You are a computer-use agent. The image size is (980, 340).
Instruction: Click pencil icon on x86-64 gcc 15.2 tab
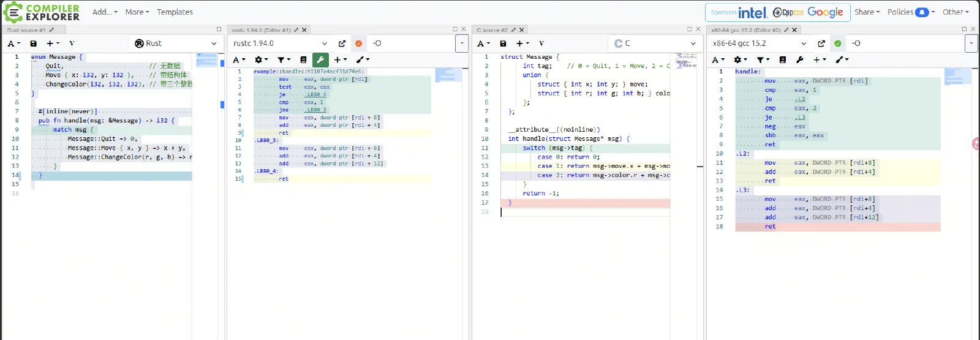(786, 29)
